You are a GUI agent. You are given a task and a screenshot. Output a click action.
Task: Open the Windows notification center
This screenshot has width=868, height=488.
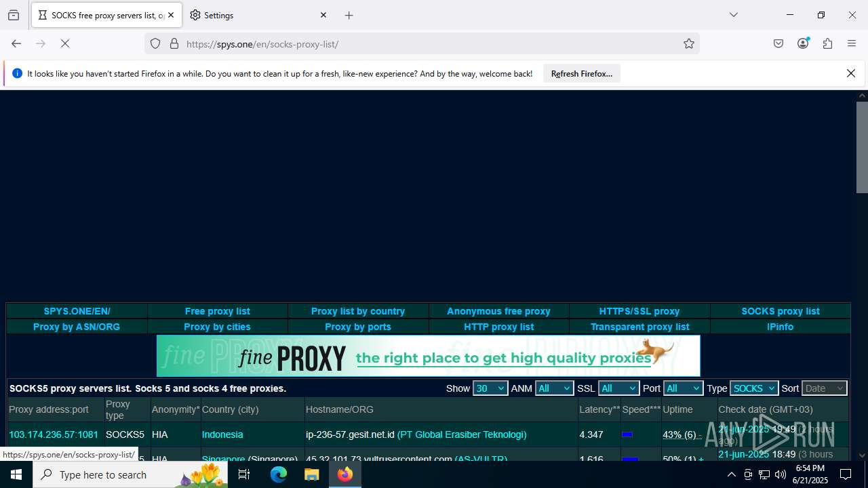tap(846, 474)
